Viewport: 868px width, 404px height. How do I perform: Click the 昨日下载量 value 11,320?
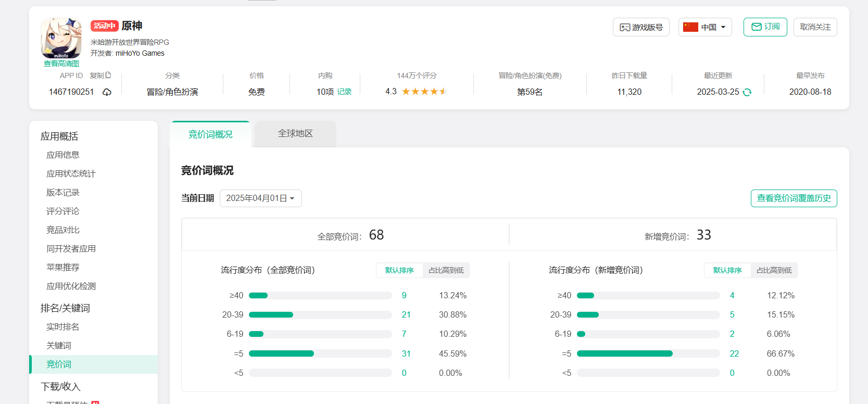[629, 92]
